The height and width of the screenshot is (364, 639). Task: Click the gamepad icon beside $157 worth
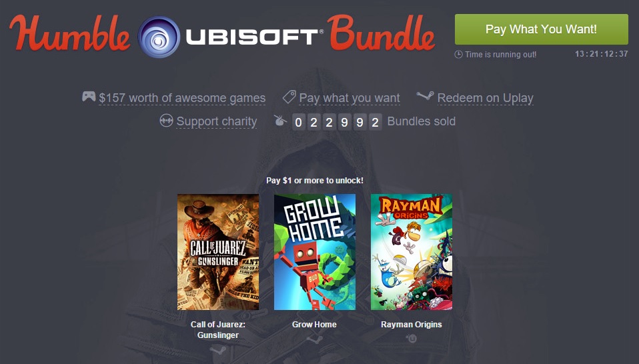[x=89, y=97]
